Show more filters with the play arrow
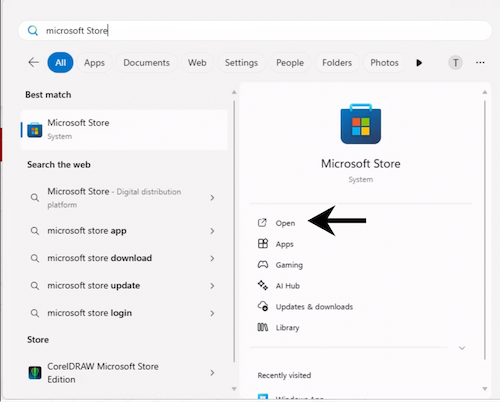 (x=419, y=63)
